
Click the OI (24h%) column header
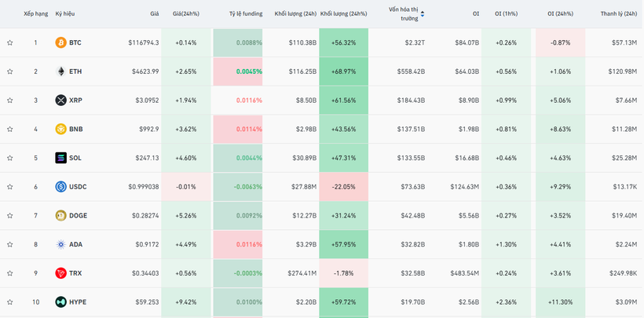(x=560, y=14)
